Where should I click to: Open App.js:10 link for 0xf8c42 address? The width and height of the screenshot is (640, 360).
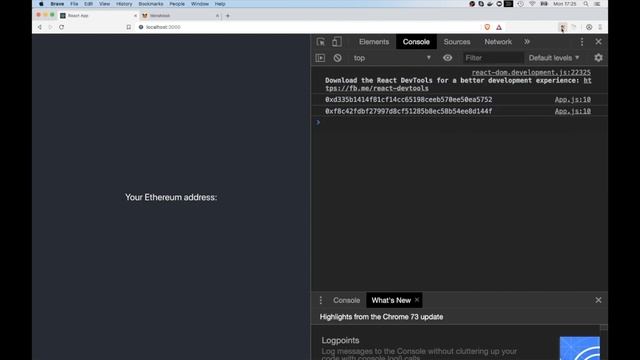[x=572, y=111]
